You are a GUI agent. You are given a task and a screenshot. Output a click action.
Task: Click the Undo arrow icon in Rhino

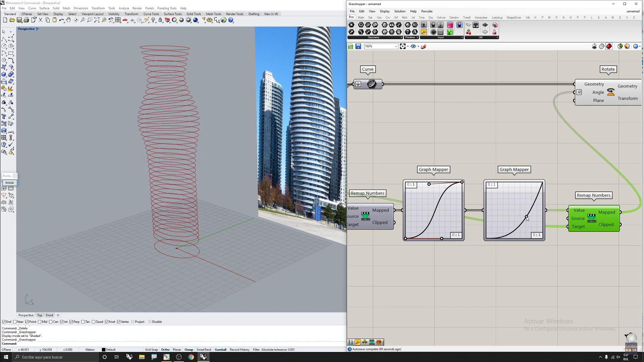tap(61, 20)
